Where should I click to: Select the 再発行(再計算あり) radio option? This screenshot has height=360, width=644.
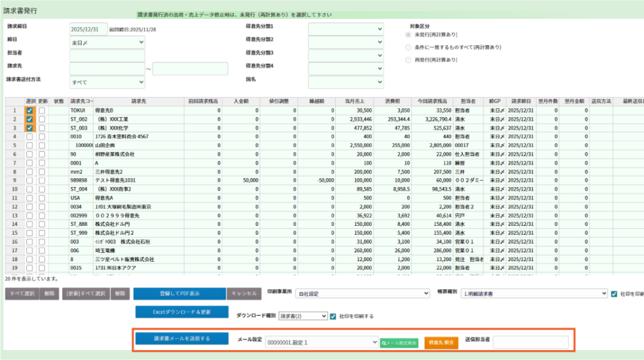coord(409,60)
